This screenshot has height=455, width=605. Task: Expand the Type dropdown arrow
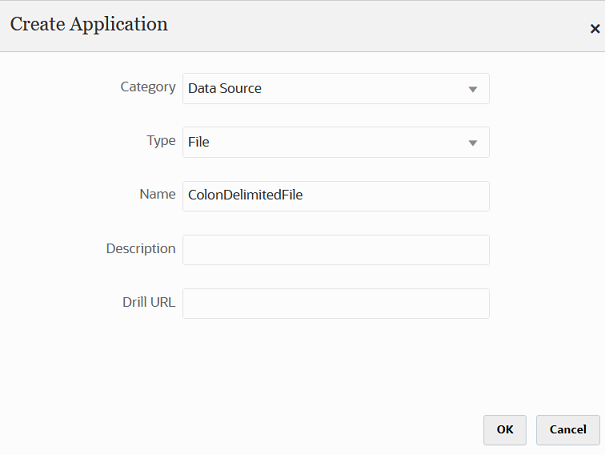(473, 143)
